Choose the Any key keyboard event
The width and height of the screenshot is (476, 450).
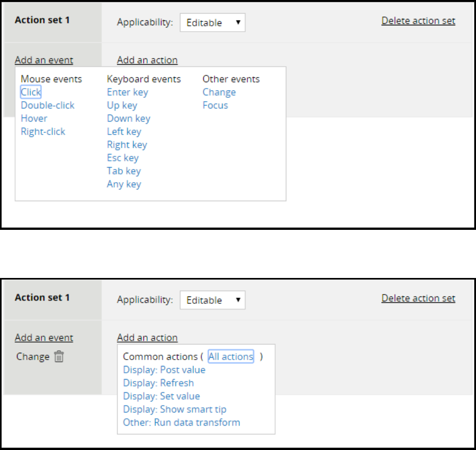[x=124, y=184]
